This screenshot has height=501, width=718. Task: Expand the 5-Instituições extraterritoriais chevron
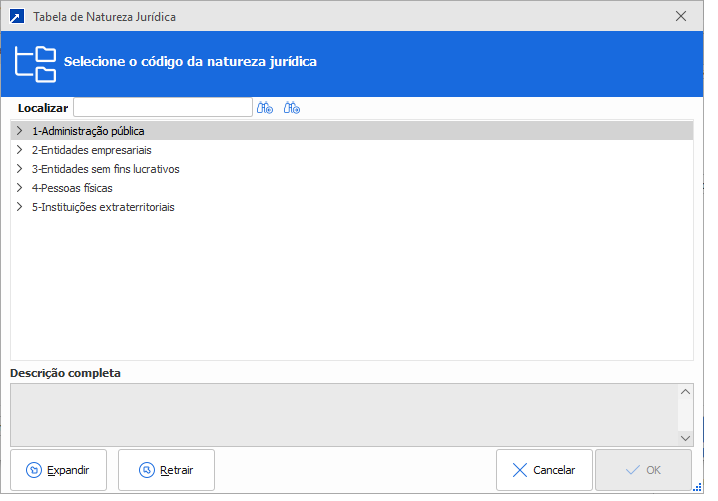[x=20, y=207]
